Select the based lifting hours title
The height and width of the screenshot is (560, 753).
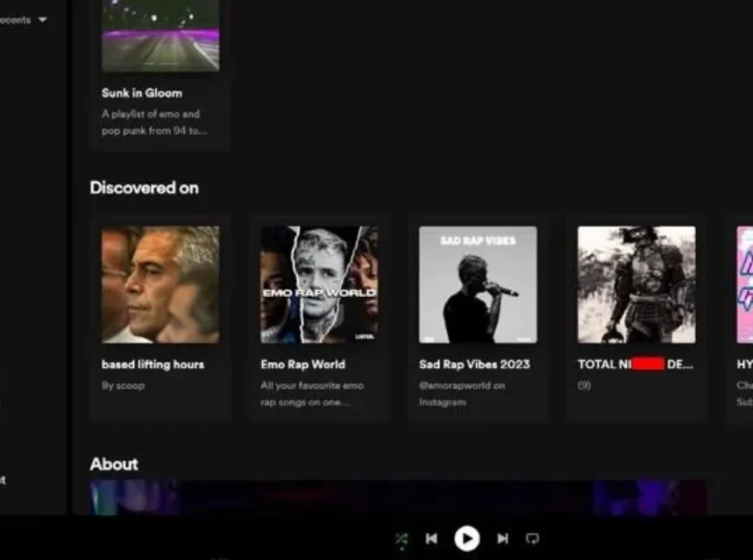pos(153,365)
